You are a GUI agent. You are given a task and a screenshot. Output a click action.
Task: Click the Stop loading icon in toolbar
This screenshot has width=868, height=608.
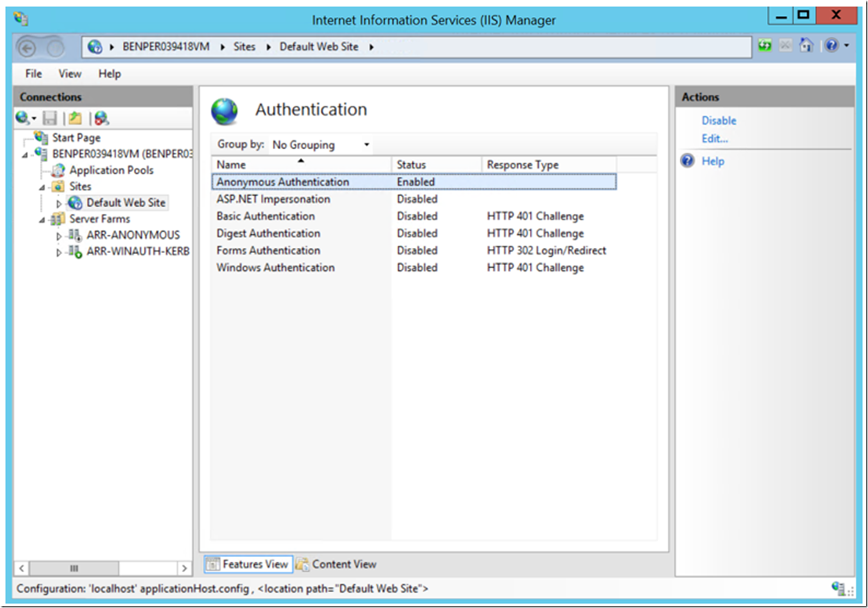point(785,45)
